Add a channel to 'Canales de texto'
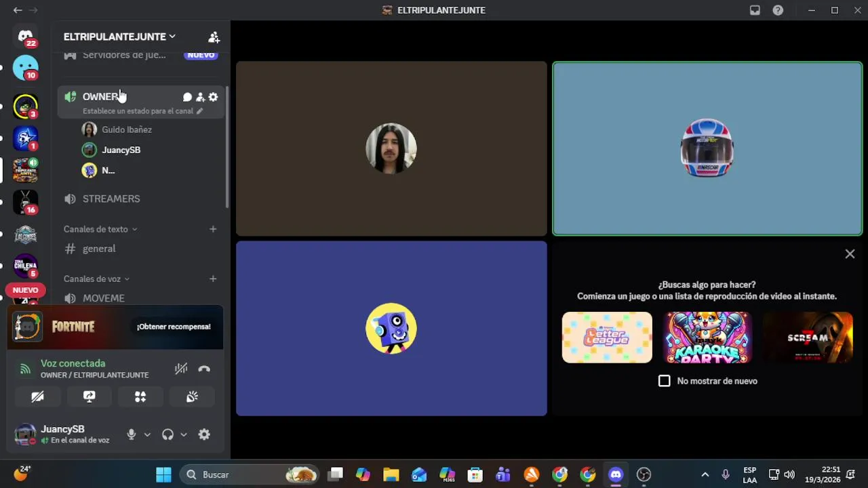 pyautogui.click(x=213, y=229)
